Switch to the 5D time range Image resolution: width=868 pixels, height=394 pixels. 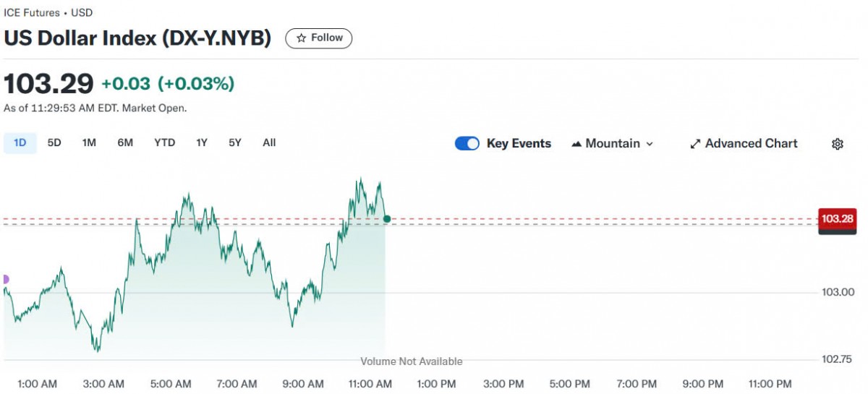pos(54,142)
